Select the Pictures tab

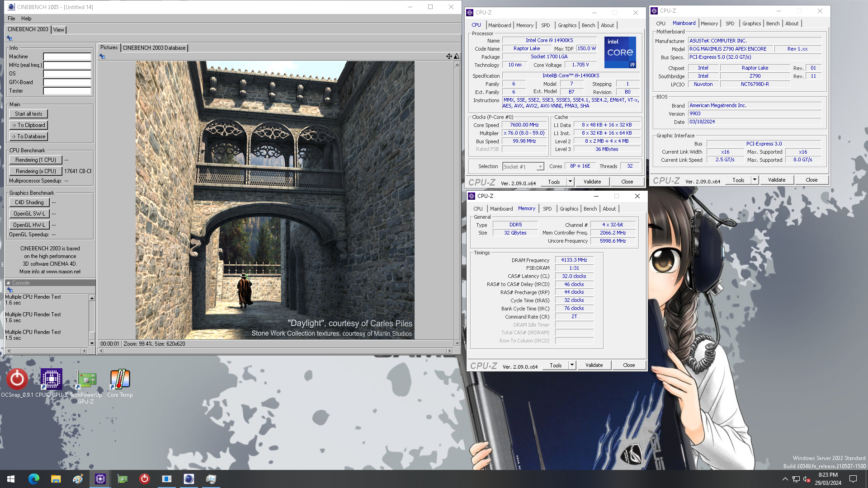tap(109, 47)
